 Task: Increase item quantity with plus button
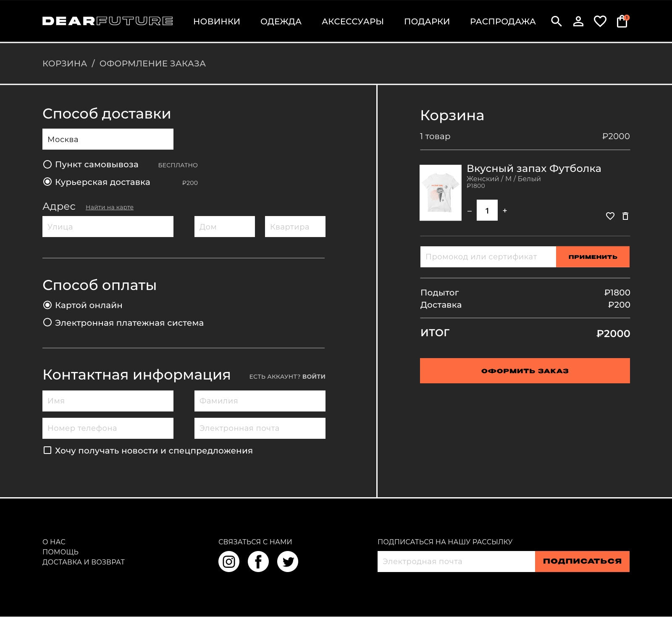click(x=505, y=211)
